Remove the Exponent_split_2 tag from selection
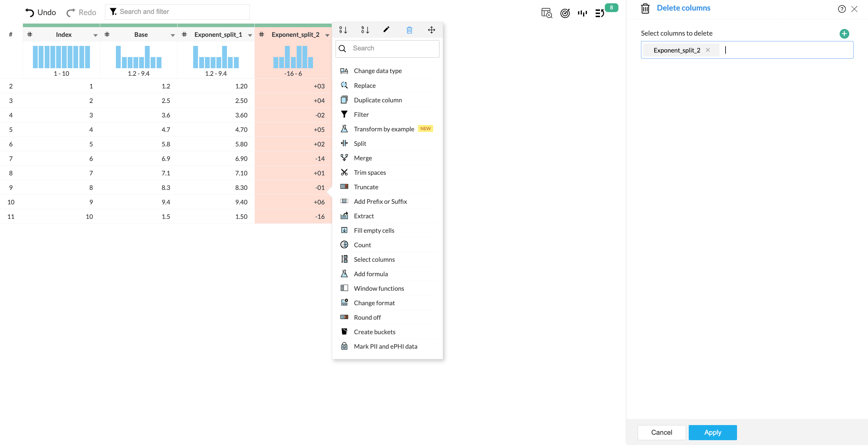 point(708,50)
